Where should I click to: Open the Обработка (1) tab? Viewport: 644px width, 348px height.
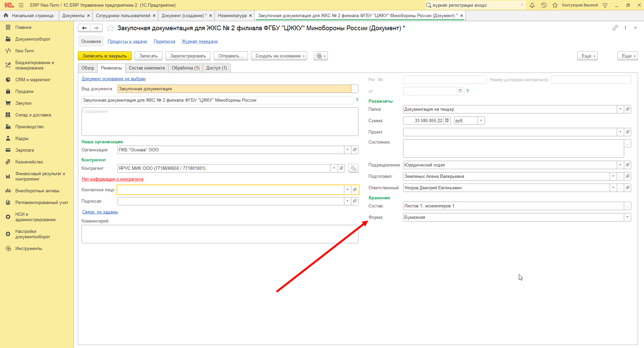[x=186, y=68]
